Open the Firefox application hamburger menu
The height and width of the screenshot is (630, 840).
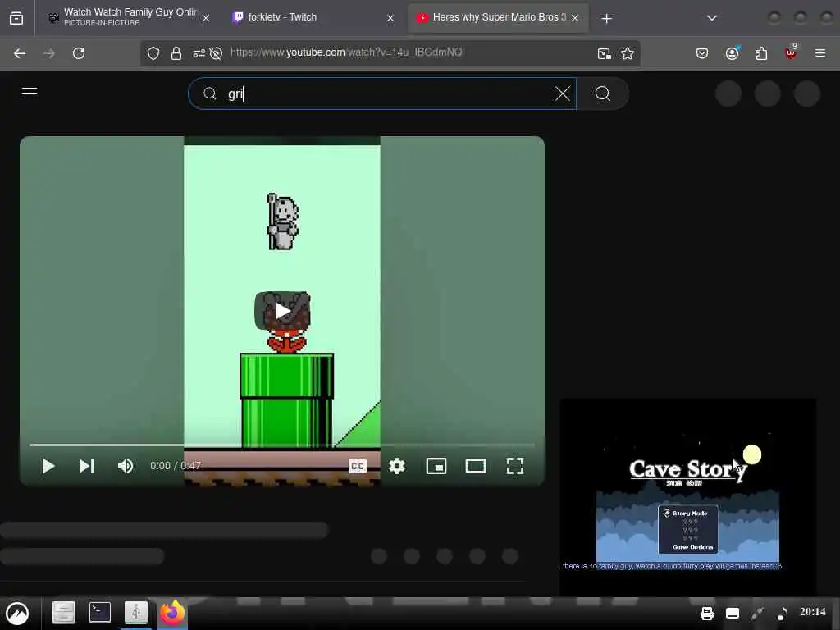820,53
